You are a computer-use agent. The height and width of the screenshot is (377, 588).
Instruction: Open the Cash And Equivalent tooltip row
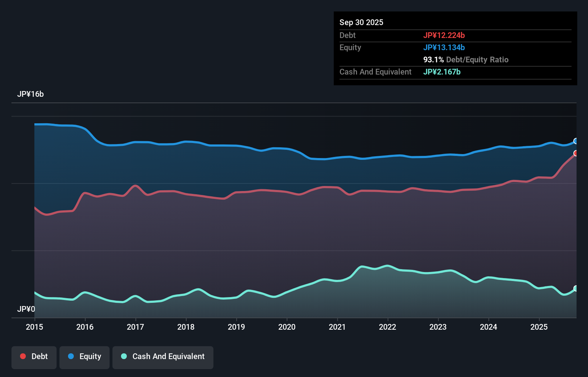pyautogui.click(x=375, y=72)
